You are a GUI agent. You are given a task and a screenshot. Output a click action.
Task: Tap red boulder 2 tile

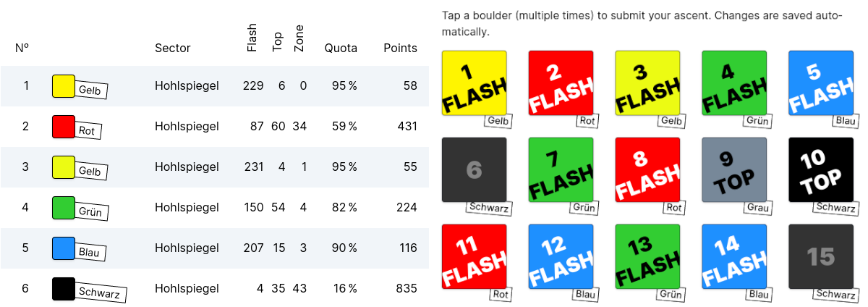(x=561, y=83)
